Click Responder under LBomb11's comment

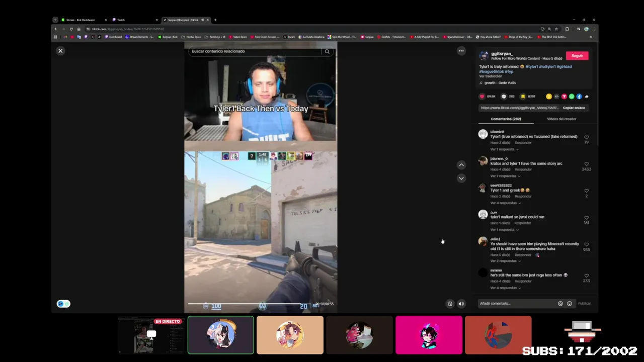pos(523,143)
